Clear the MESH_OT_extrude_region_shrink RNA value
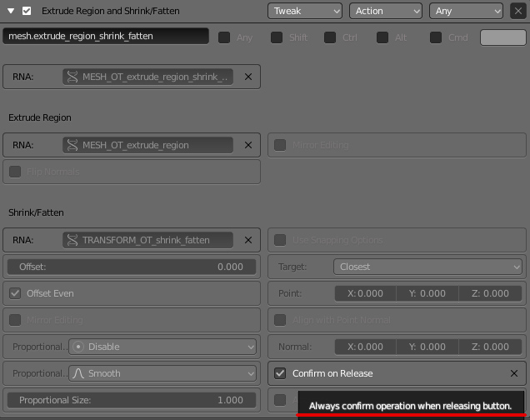530x420 pixels. click(x=248, y=77)
